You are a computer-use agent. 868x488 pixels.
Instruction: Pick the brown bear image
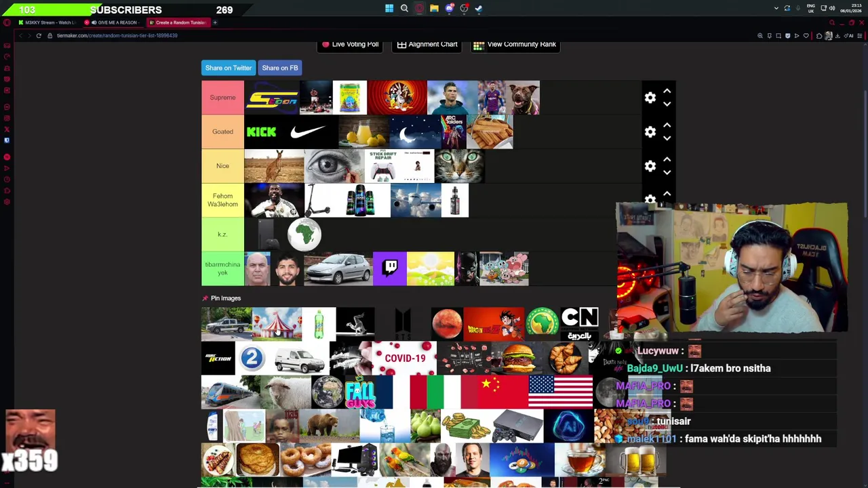click(329, 427)
